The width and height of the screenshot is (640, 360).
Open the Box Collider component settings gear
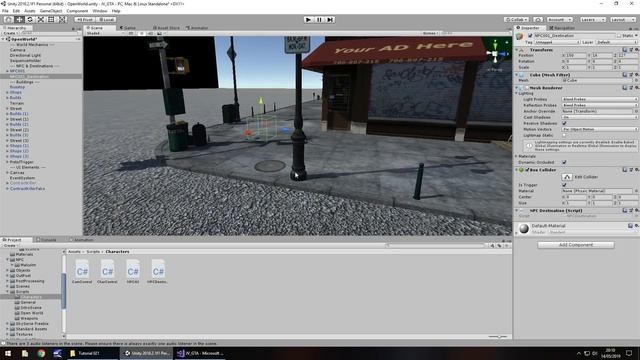[x=636, y=170]
